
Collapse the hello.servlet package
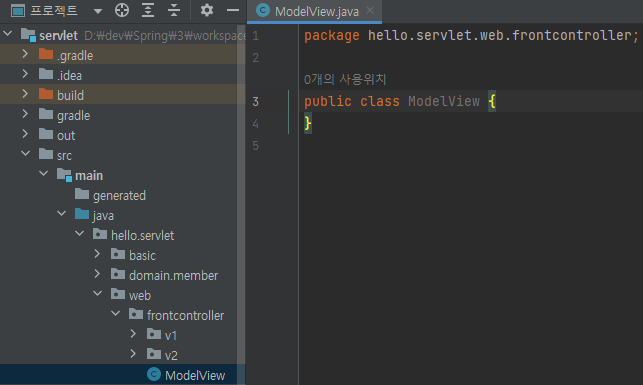[80, 234]
